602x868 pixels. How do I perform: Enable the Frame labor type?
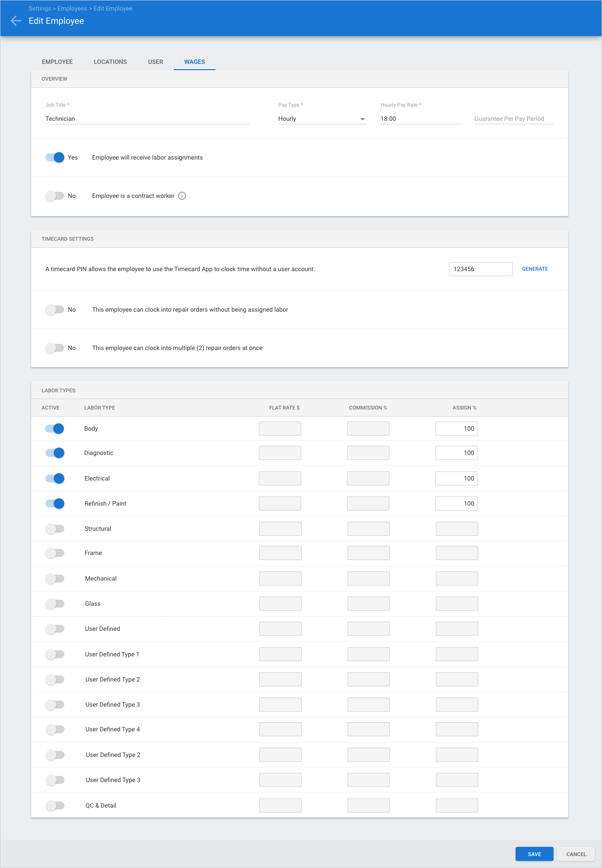tap(55, 553)
